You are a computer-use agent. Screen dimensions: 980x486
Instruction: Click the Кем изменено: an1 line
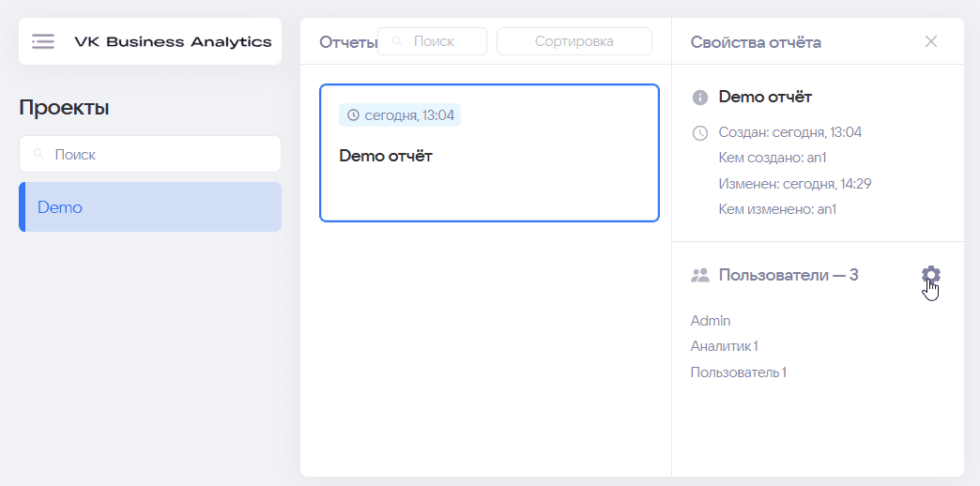point(777,210)
